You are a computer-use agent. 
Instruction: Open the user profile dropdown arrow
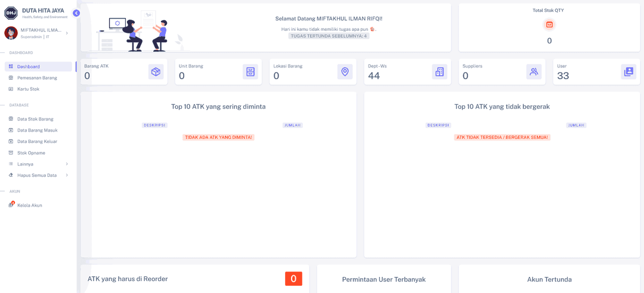coord(67,33)
